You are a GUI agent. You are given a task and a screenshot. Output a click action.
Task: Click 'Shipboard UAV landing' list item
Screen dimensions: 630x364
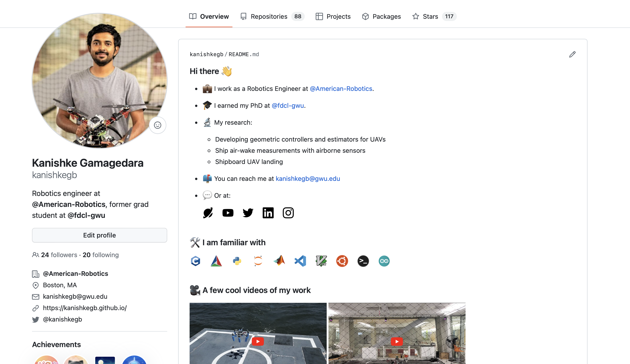tap(249, 162)
